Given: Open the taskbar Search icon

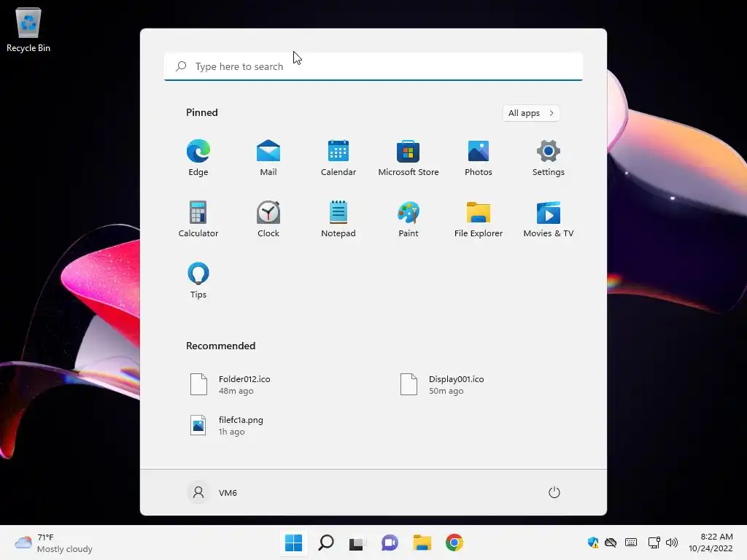Looking at the screenshot, I should coord(326,542).
